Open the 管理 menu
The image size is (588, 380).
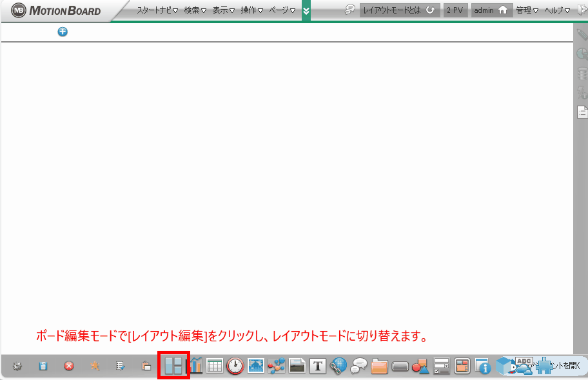(527, 10)
